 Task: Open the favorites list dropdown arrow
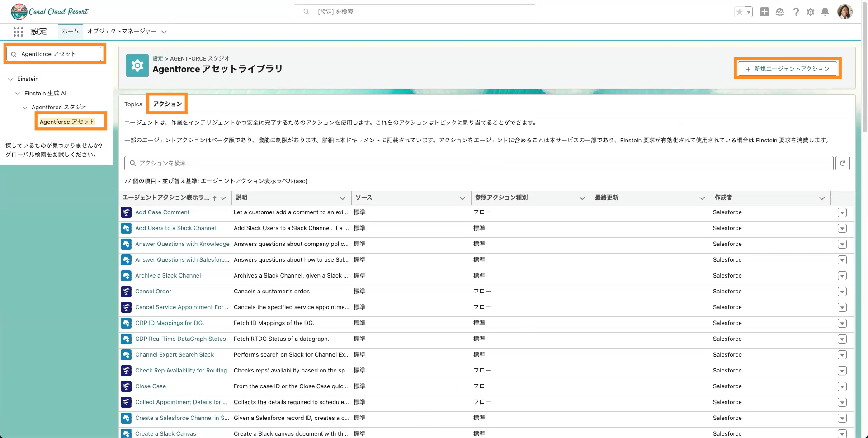(x=749, y=12)
